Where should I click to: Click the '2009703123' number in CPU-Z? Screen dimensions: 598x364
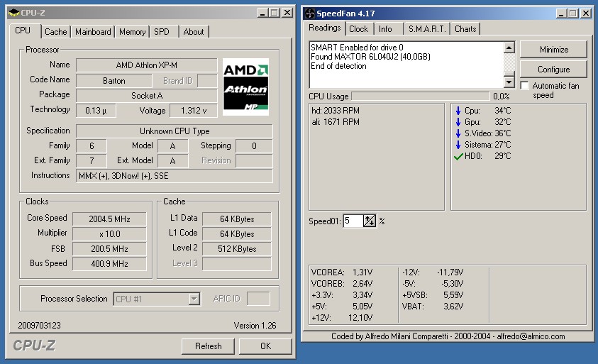39,326
